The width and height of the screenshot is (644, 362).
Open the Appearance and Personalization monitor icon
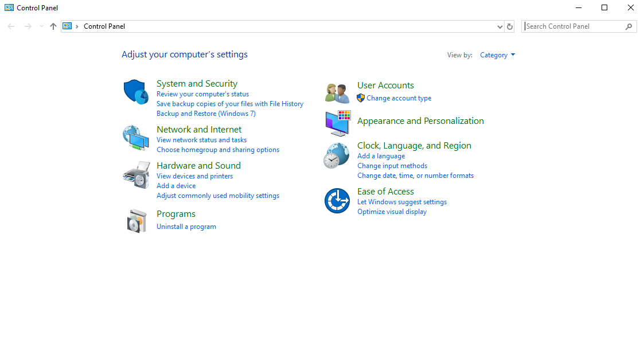click(338, 123)
